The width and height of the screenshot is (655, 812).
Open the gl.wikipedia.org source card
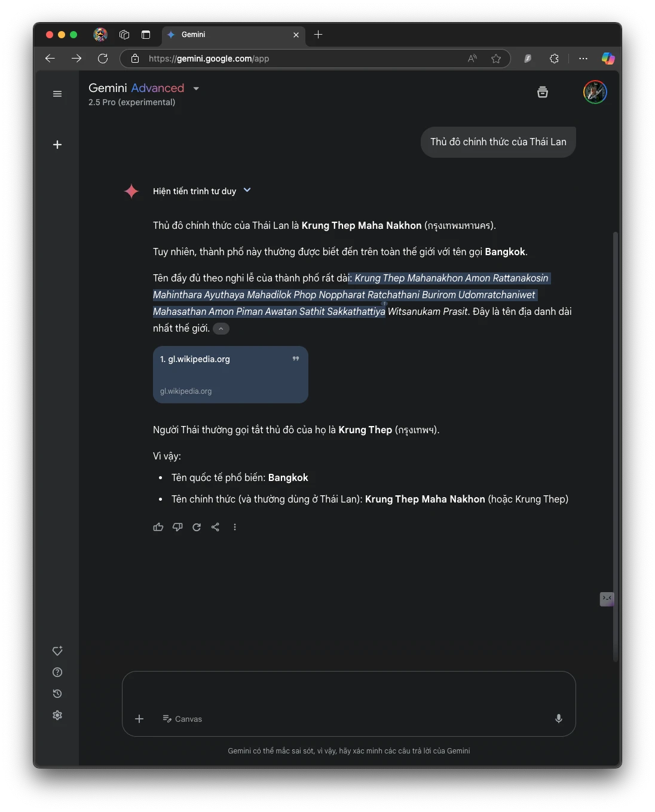click(231, 375)
